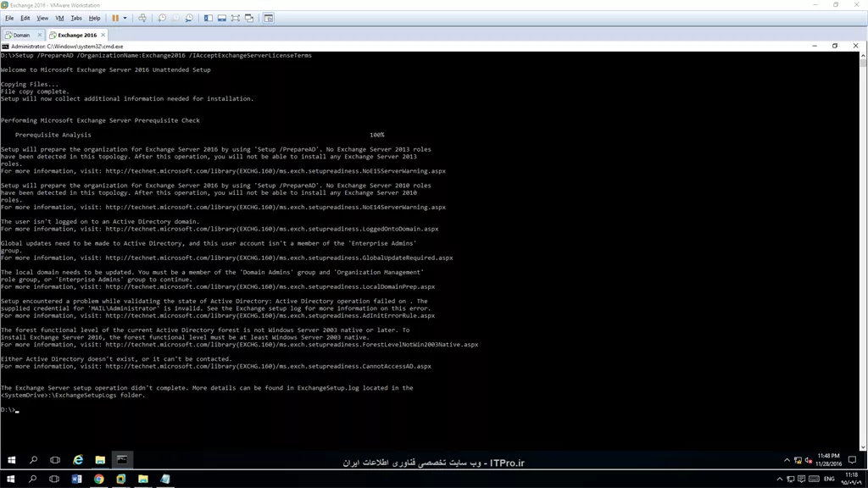Screen dimensions: 868x488
Task: Pause the virtual machine from VMware toolbar
Action: tap(115, 19)
